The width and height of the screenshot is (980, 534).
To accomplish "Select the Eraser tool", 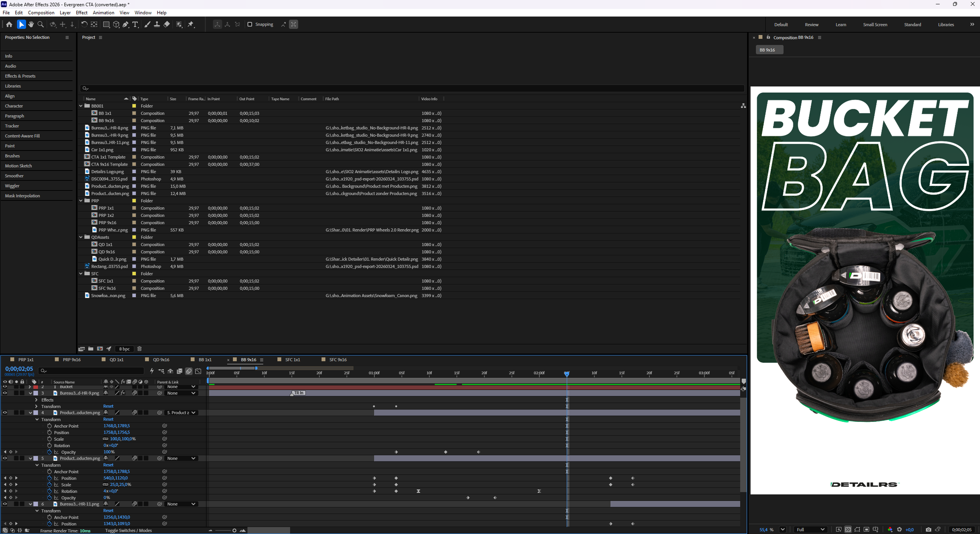I will pyautogui.click(x=167, y=24).
